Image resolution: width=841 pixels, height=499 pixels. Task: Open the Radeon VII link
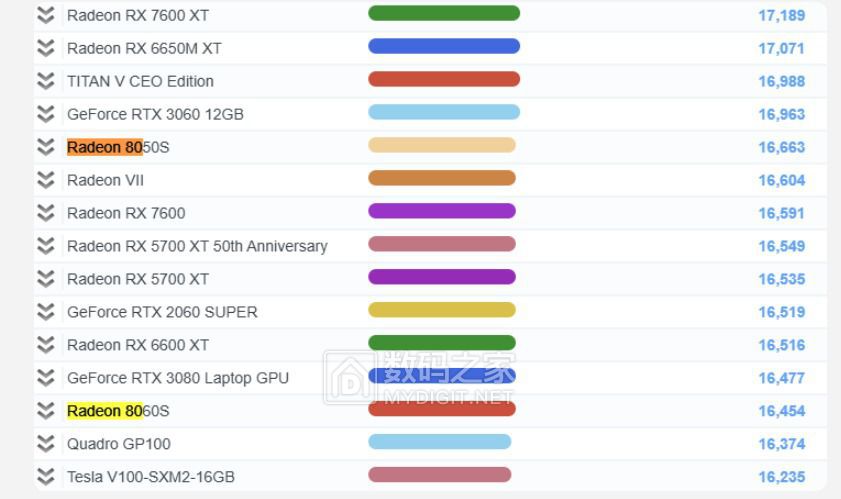pos(106,180)
